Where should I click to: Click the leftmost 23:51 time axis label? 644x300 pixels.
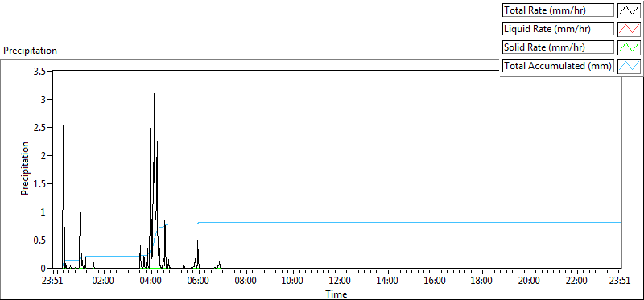pos(53,281)
